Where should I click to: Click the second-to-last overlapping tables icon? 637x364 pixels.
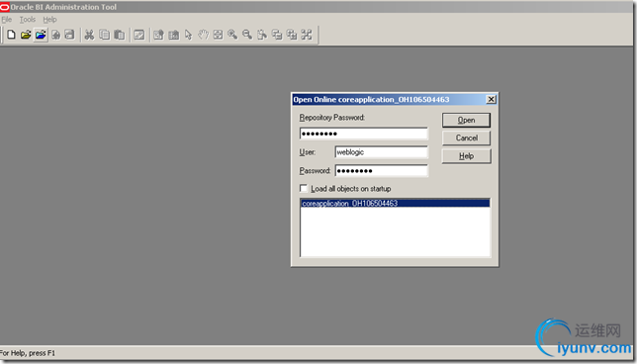[292, 35]
